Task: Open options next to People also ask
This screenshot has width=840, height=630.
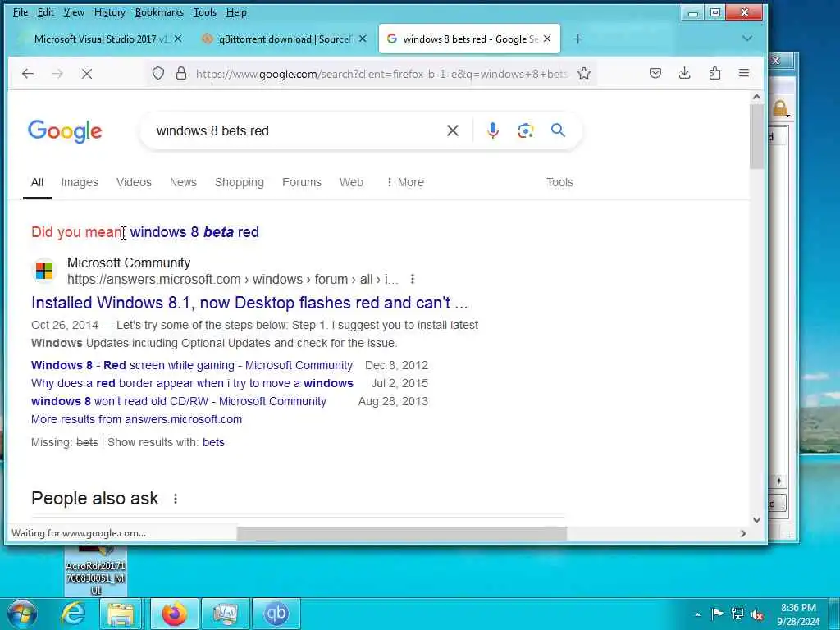Action: point(176,499)
